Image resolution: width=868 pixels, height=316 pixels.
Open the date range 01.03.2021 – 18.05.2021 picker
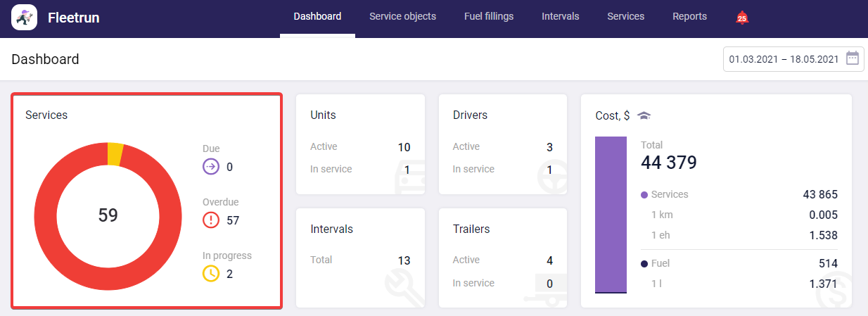point(784,59)
